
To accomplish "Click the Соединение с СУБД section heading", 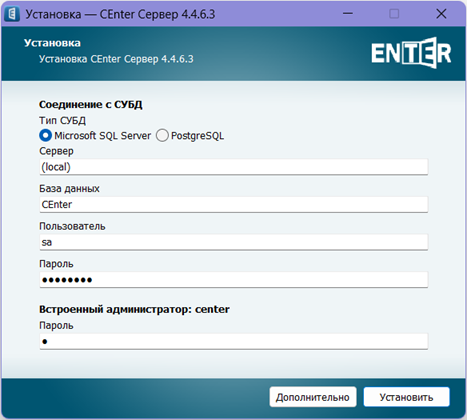I will tap(91, 104).
